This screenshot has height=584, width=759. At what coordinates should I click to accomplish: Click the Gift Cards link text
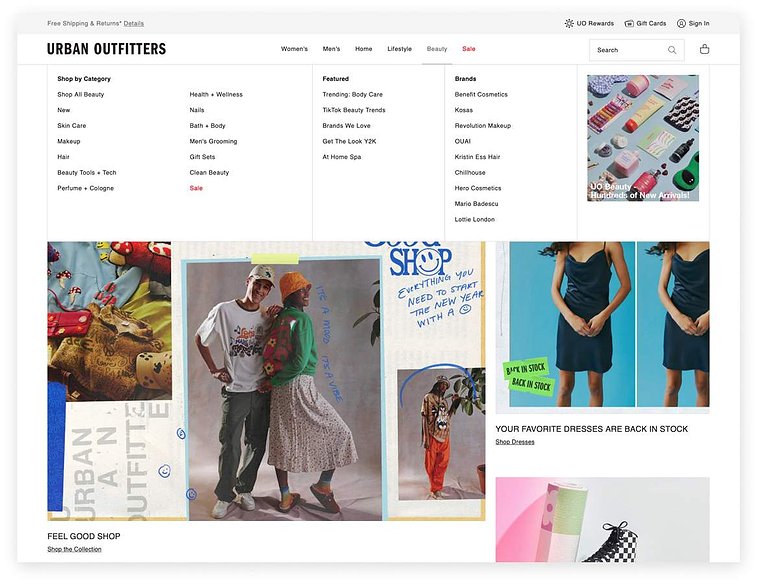651,23
